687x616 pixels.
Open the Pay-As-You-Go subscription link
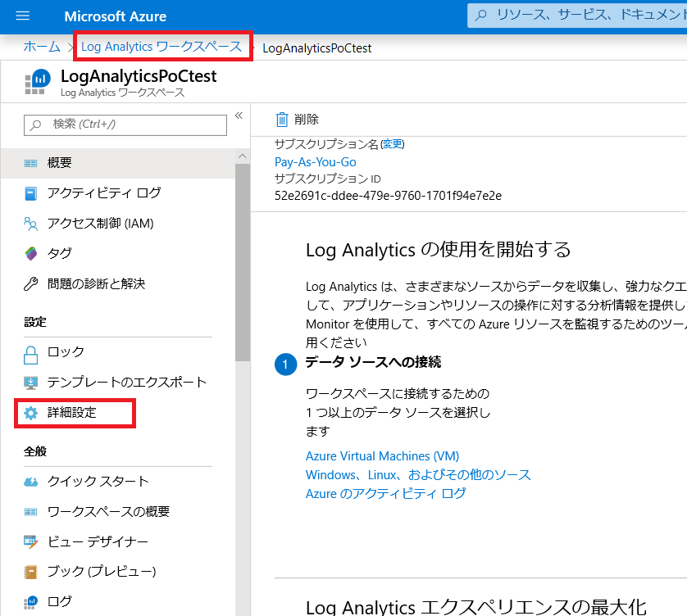pos(316,162)
